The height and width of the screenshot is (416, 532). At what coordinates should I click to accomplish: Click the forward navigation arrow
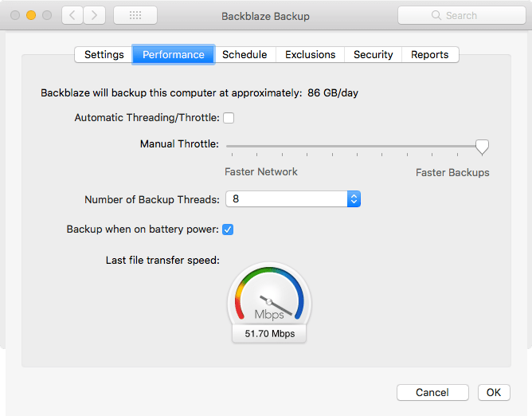tap(94, 15)
